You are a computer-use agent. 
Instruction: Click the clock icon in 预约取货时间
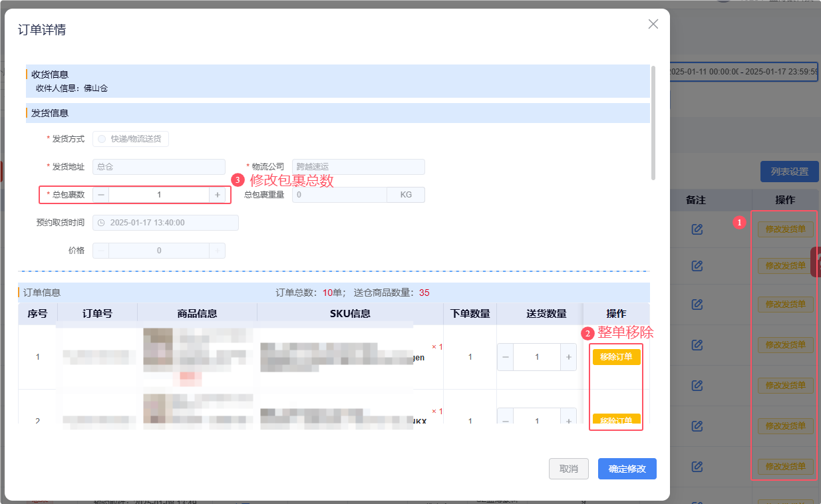(101, 223)
